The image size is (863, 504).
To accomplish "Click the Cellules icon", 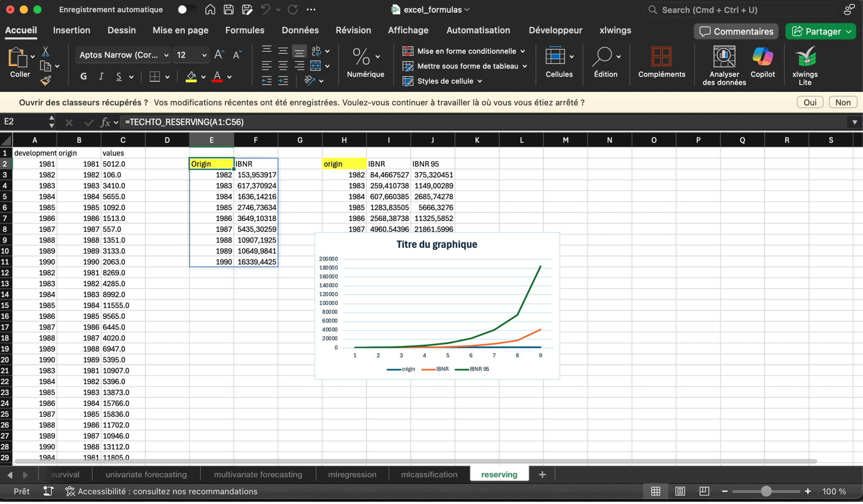I will [555, 57].
